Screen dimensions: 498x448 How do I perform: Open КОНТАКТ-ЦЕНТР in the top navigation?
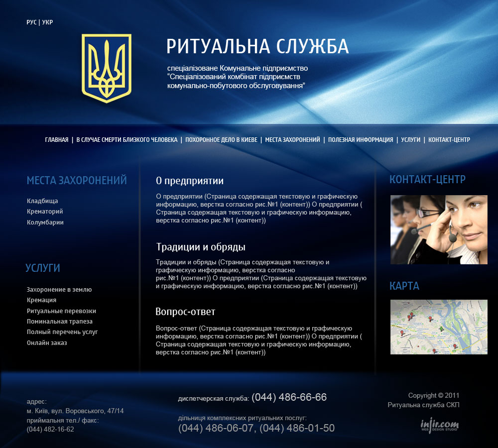coord(449,140)
